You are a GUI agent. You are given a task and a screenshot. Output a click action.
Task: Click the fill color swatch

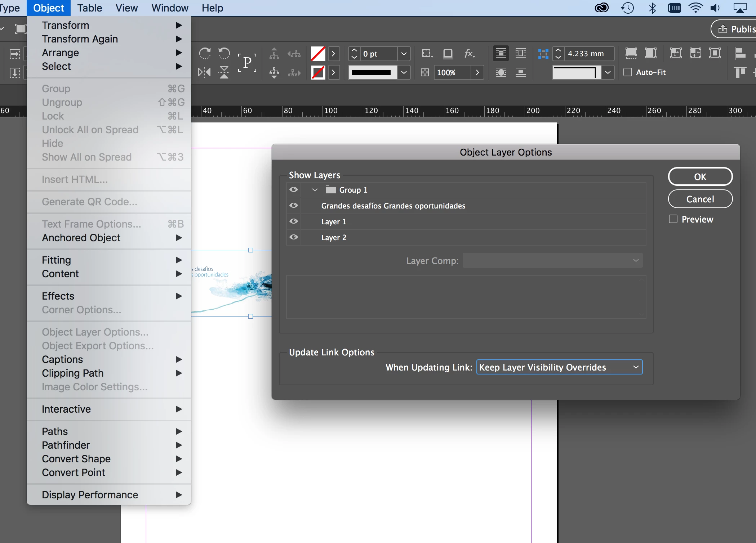(318, 54)
